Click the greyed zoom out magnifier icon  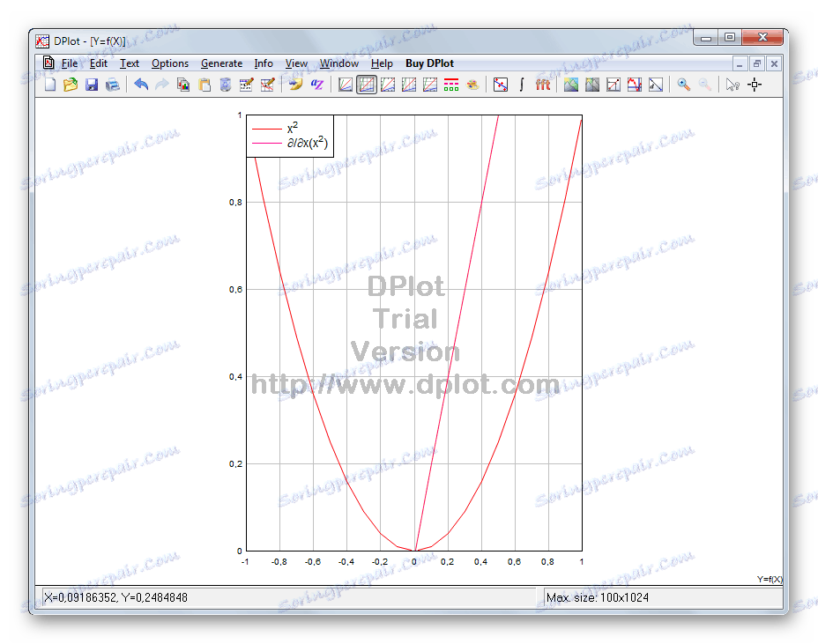point(705,85)
